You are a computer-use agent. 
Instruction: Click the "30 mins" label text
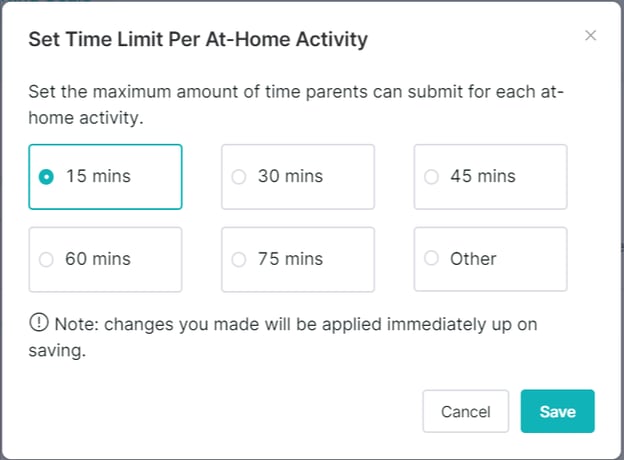290,177
